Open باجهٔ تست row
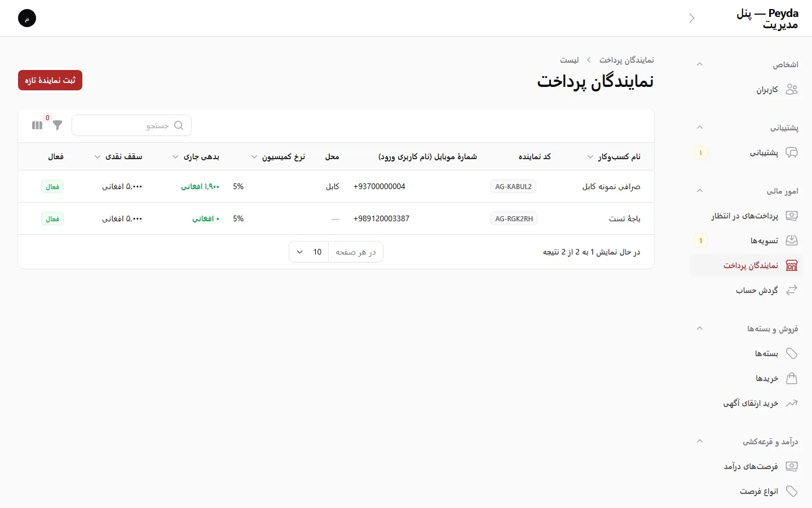Screen dimensions: 812x508 coord(336,218)
